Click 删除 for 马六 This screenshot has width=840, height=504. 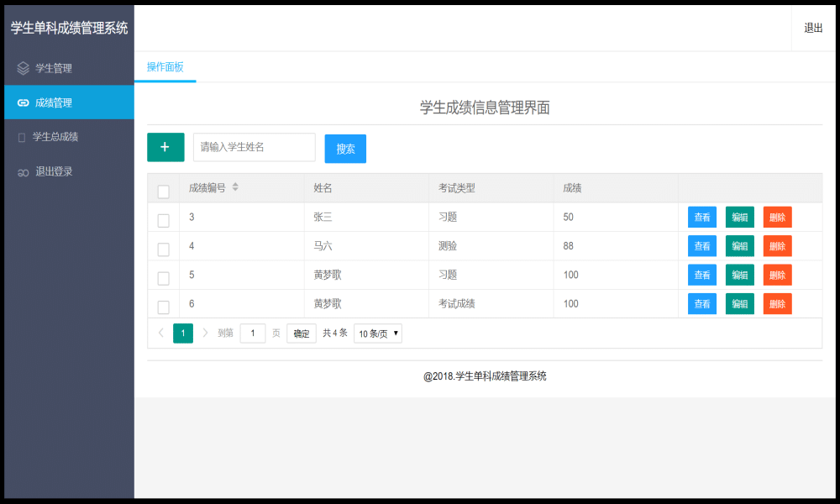[x=777, y=246]
